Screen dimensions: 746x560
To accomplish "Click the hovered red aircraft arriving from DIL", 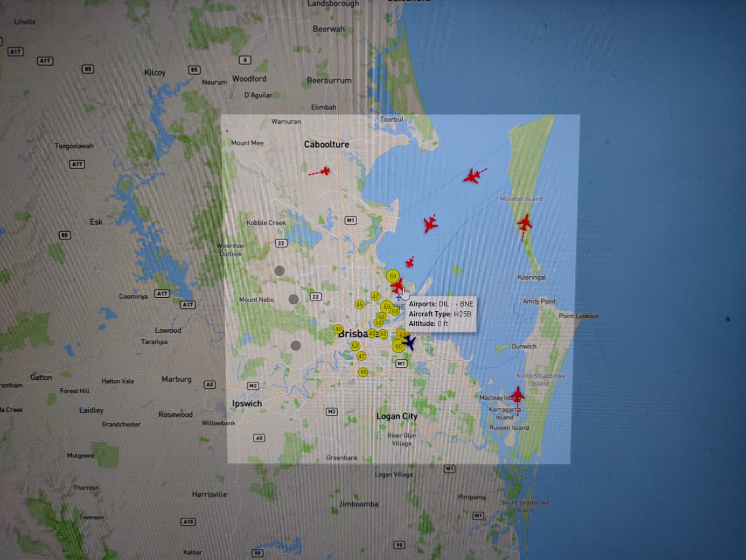I will pyautogui.click(x=397, y=285).
